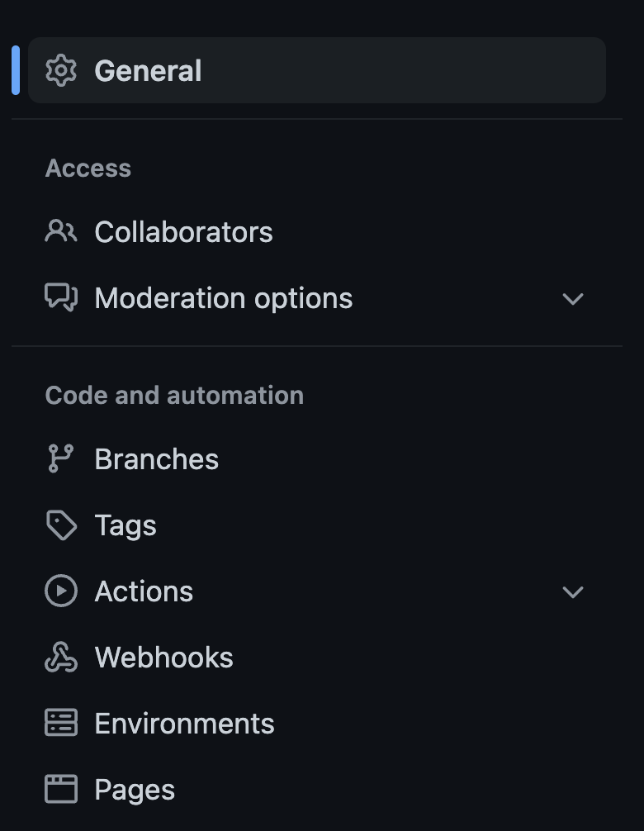Click the Pages browser-window icon

click(59, 790)
